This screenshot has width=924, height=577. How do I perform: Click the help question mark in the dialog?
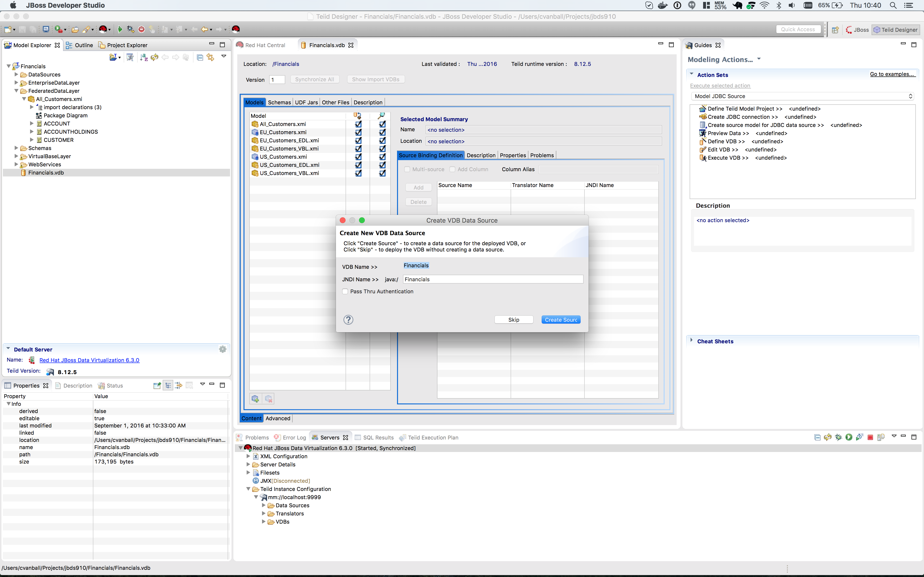point(348,320)
